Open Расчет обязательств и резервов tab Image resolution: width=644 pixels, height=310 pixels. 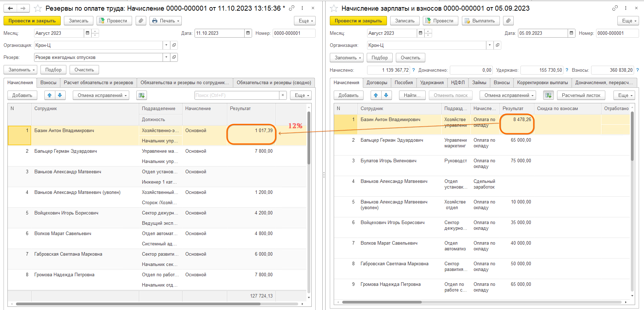click(x=98, y=83)
